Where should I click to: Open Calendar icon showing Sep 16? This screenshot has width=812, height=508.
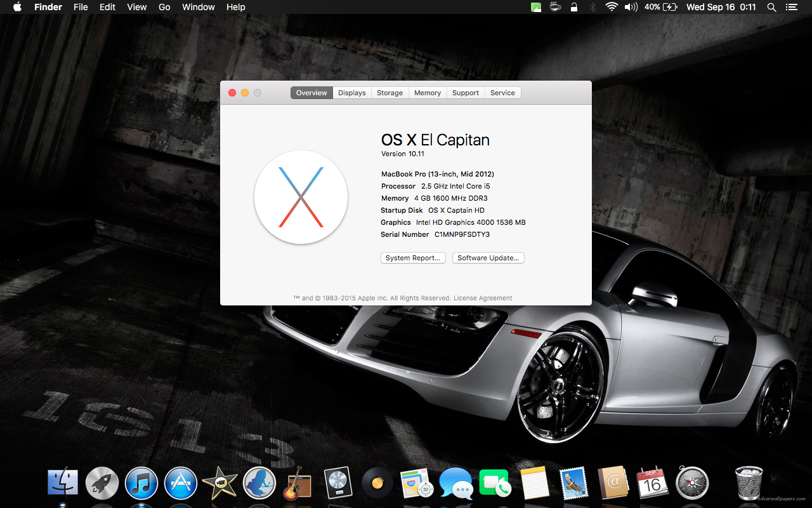tap(652, 484)
